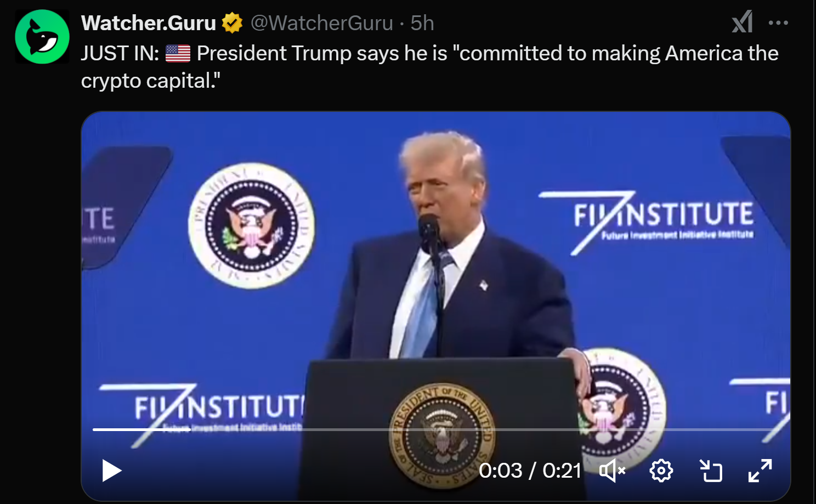Seek to the far end of video timeline
The image size is (816, 504).
[x=778, y=429]
